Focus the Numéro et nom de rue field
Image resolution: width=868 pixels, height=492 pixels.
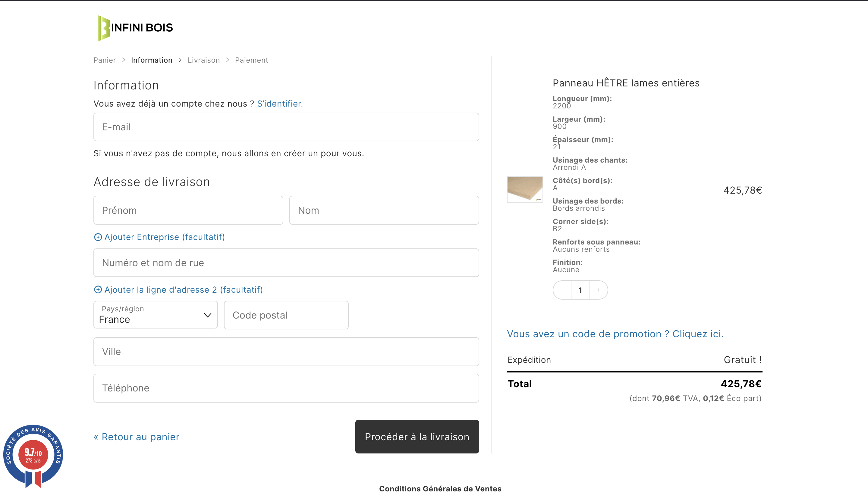click(x=286, y=263)
